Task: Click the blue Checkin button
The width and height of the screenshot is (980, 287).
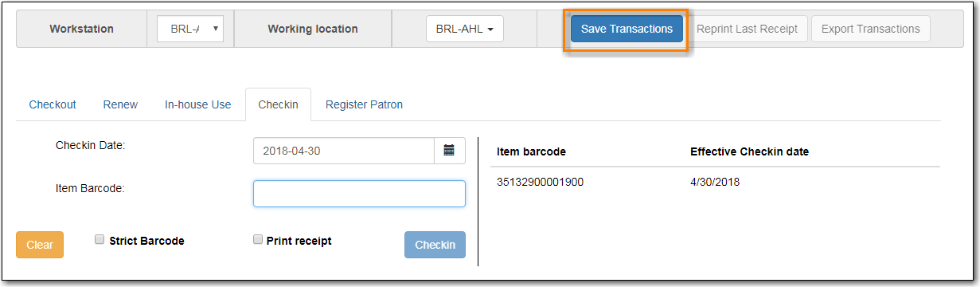Action: [x=435, y=245]
